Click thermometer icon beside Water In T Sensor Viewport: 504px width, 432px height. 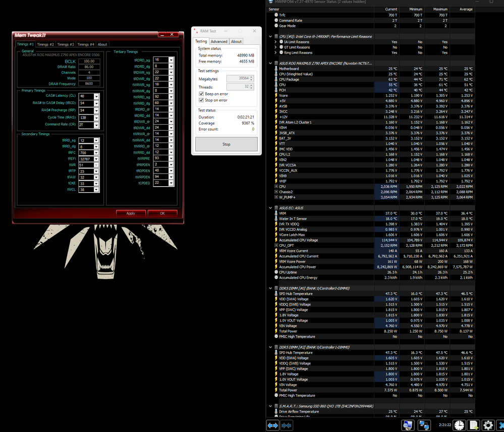point(276,219)
